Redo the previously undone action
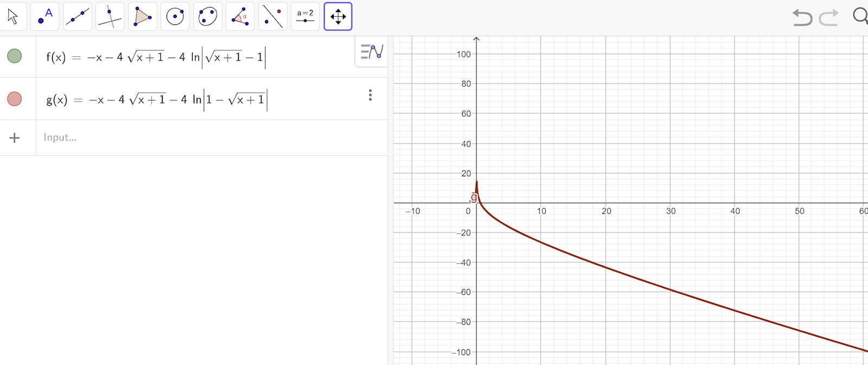Viewport: 868px width, 365px height. (x=829, y=17)
